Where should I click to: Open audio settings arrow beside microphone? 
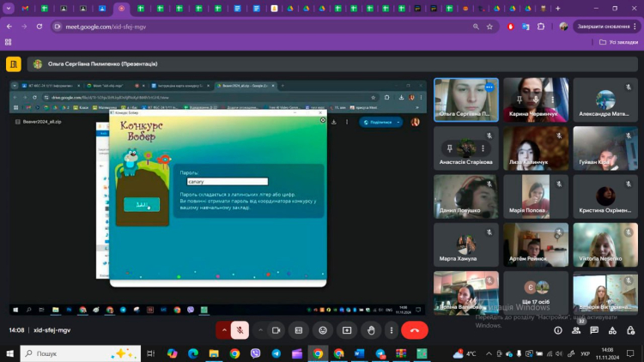225,329
